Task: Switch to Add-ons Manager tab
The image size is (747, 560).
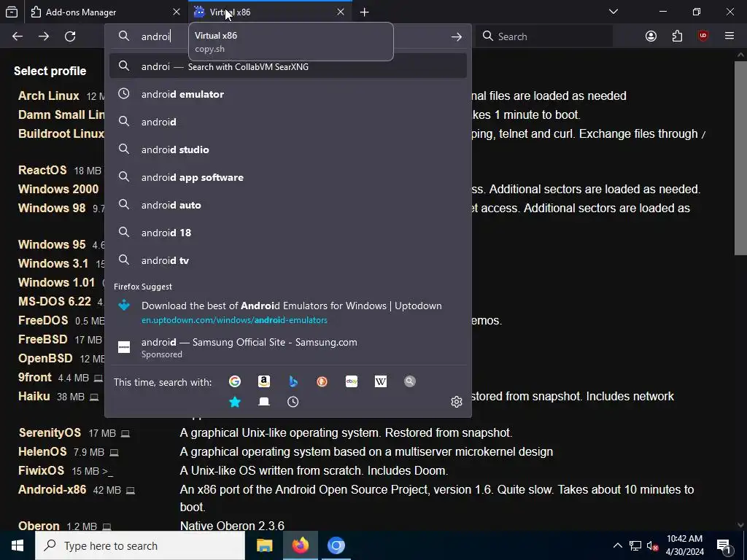Action: (x=106, y=12)
